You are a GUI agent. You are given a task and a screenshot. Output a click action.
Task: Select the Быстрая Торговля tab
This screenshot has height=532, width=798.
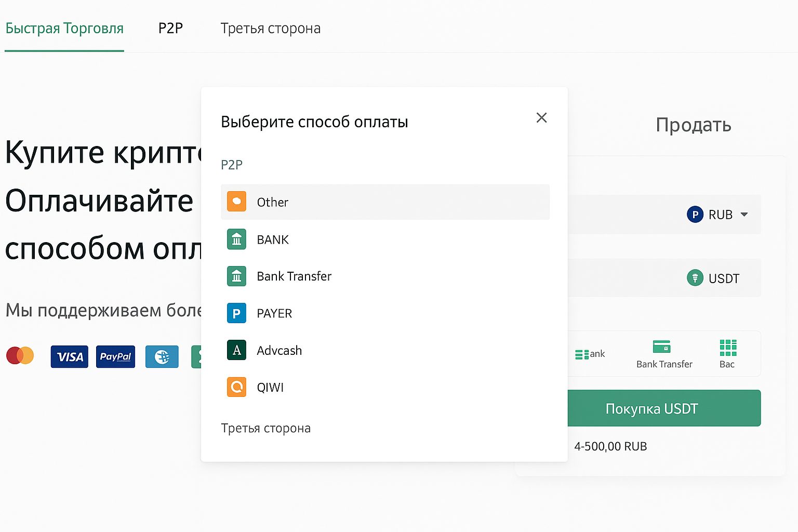[64, 28]
